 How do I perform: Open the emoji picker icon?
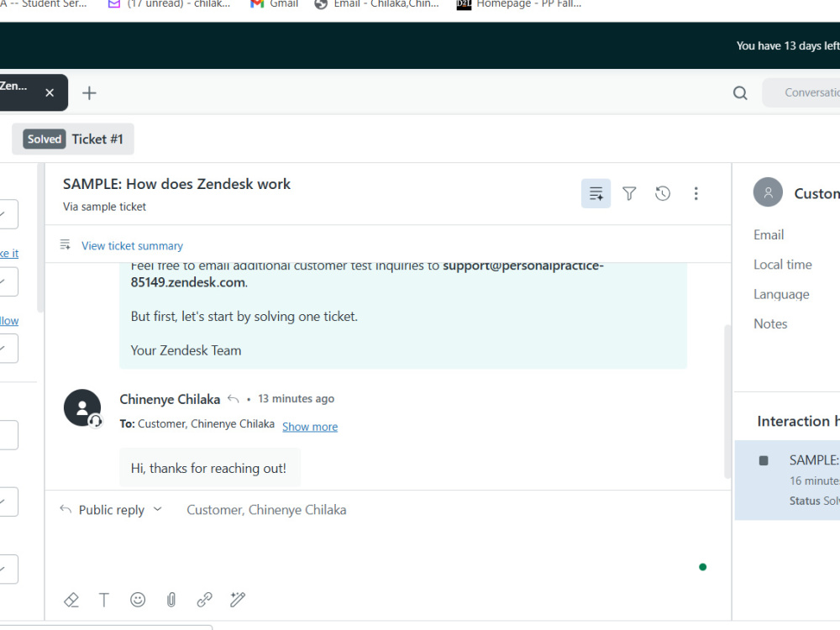point(138,600)
